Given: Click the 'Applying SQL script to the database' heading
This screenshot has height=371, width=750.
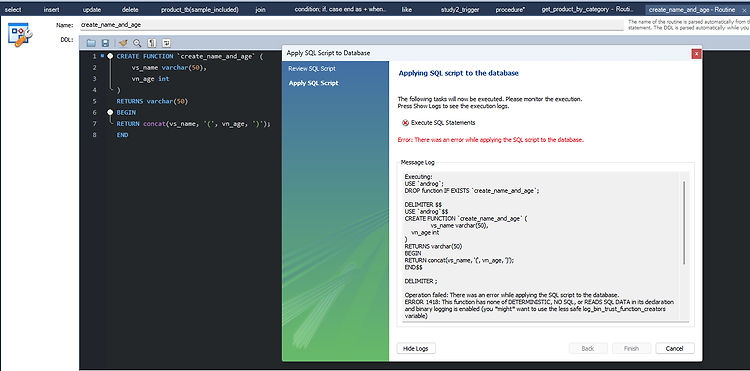Looking at the screenshot, I should (458, 74).
